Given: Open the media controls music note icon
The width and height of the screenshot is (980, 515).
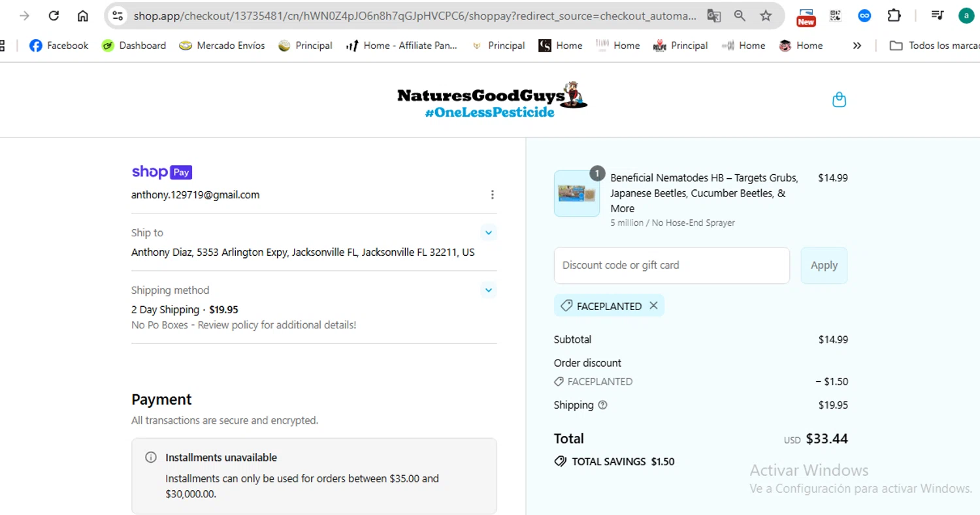Looking at the screenshot, I should point(937,16).
